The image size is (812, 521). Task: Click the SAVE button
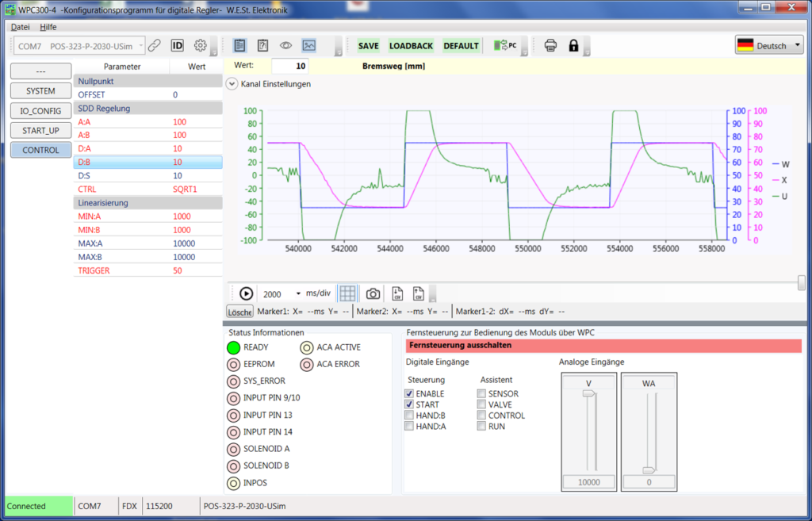pyautogui.click(x=368, y=46)
